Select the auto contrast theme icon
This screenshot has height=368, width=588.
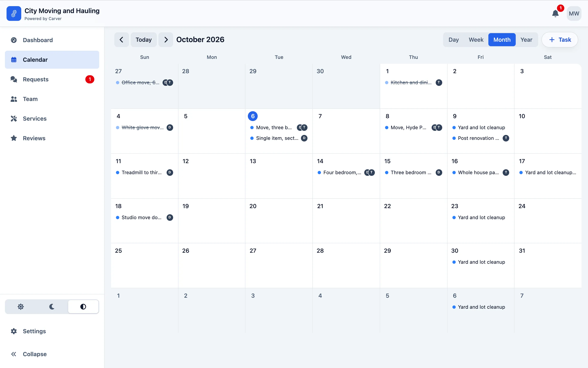(x=83, y=307)
